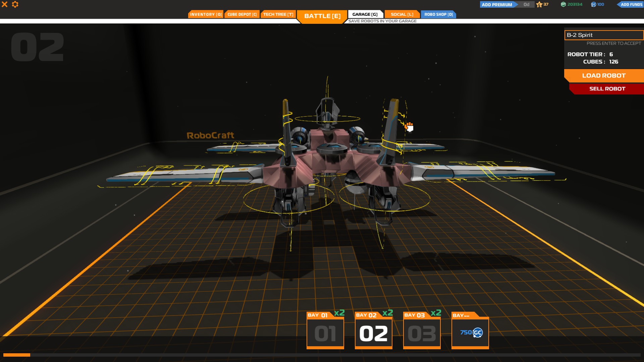Open the Robo Shop tab

click(438, 14)
